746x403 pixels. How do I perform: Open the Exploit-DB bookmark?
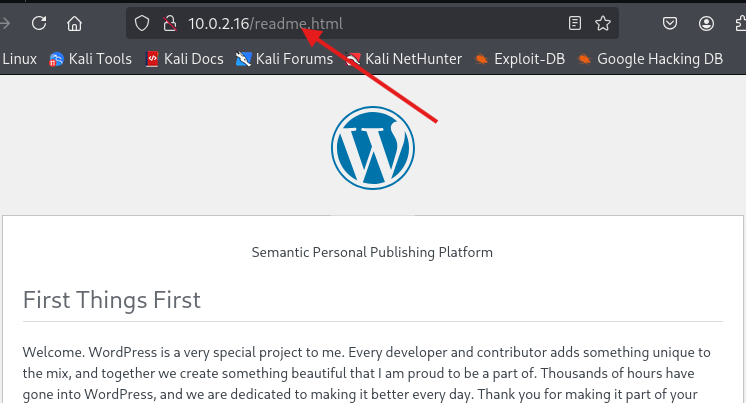pyautogui.click(x=520, y=59)
